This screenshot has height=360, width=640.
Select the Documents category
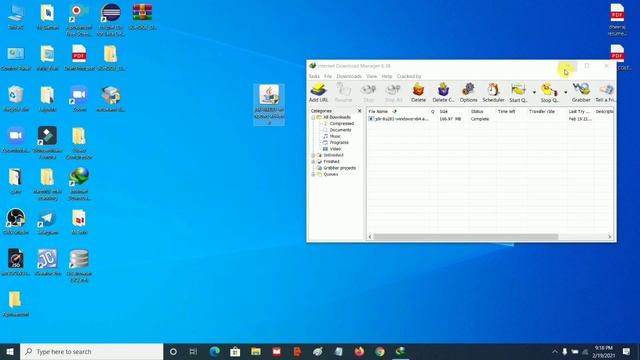click(340, 130)
